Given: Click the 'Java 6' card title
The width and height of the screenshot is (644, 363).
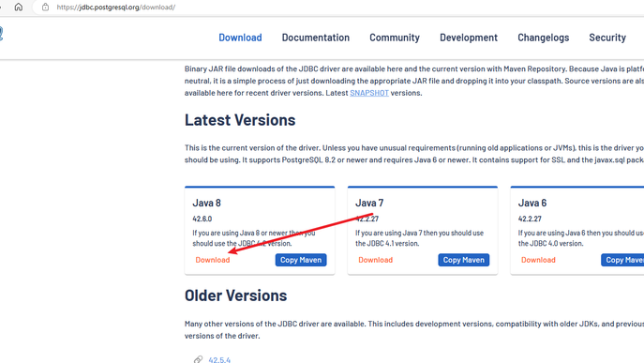Looking at the screenshot, I should point(532,204).
